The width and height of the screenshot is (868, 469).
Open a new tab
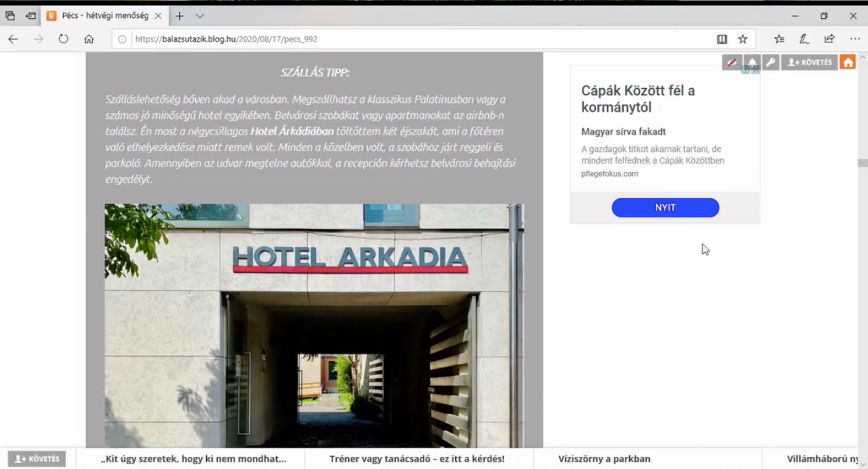179,16
